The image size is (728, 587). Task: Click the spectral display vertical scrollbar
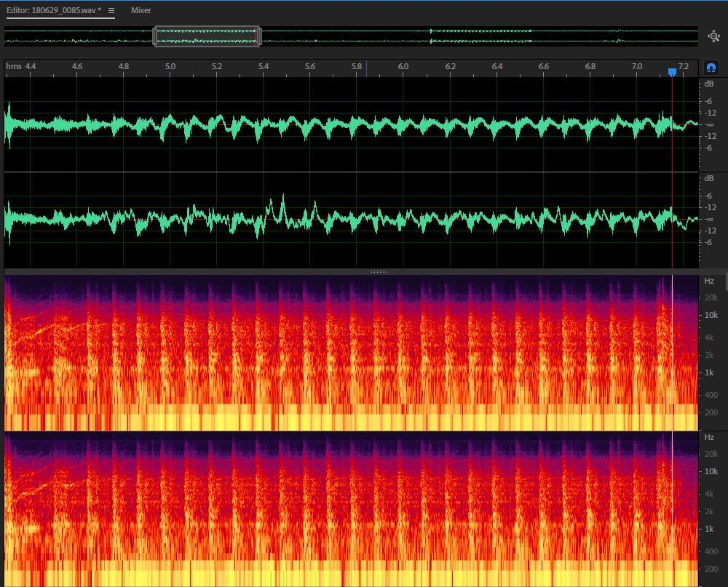[x=725, y=284]
